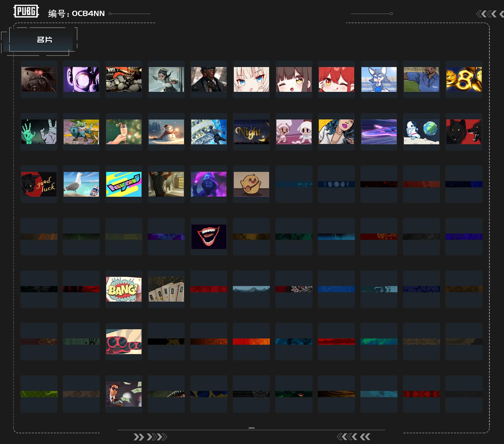Open the plague doctor nameplate
This screenshot has width=504, height=444.
coord(39,79)
